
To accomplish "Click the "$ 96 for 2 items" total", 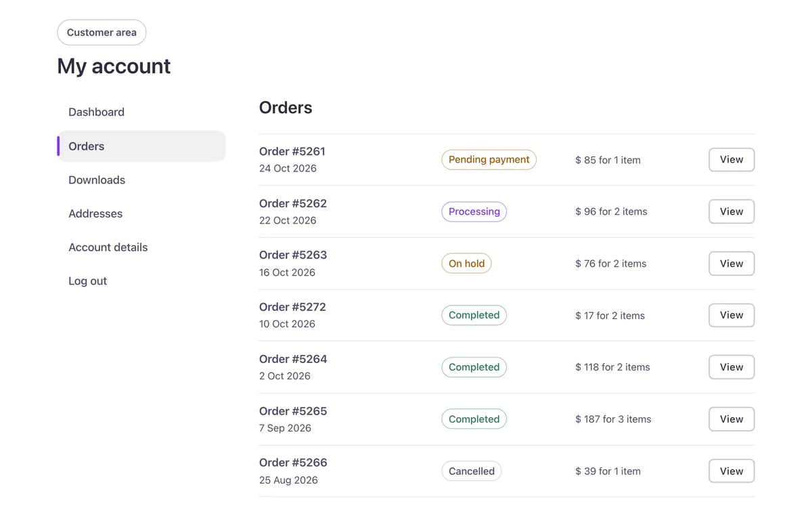I will [612, 212].
